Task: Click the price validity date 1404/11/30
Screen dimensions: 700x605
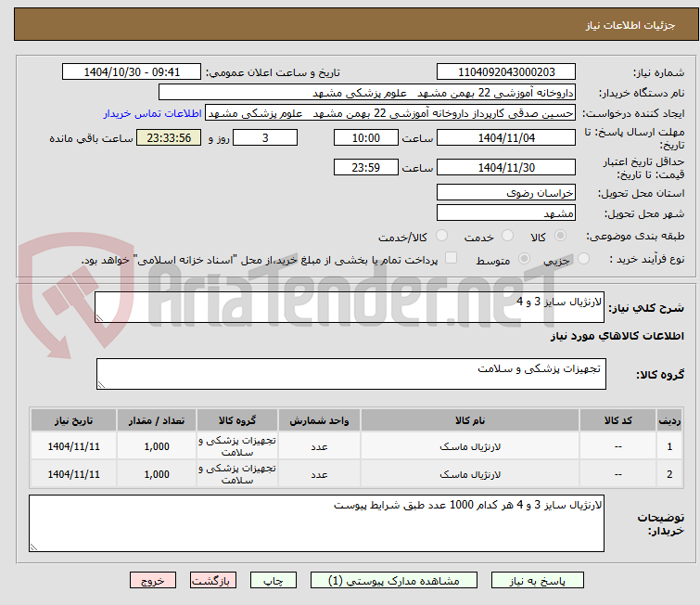Action: click(506, 167)
